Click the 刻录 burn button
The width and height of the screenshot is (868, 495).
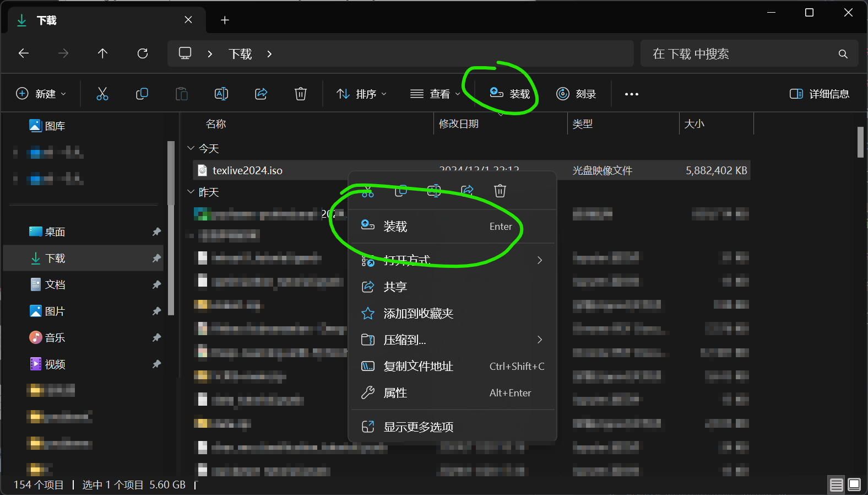point(576,94)
